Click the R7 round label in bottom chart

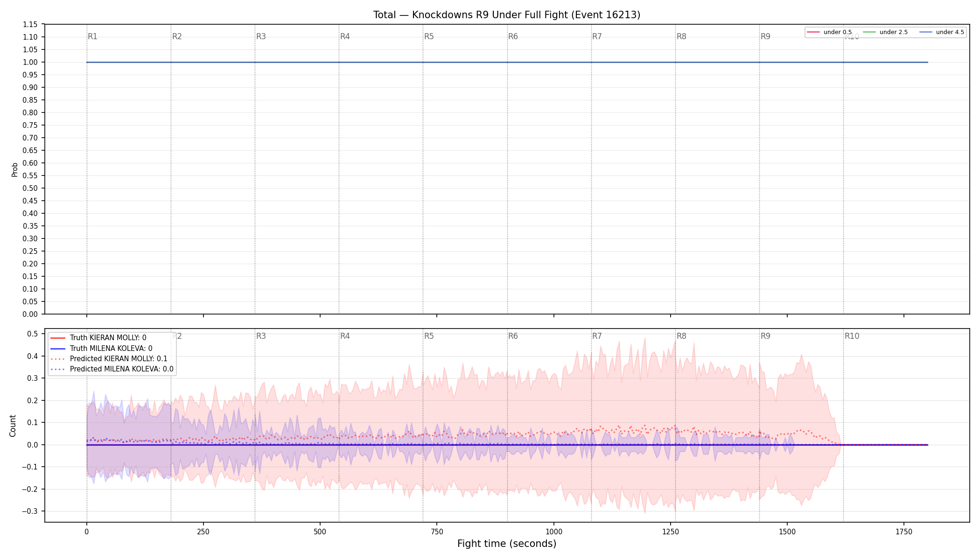tap(597, 336)
